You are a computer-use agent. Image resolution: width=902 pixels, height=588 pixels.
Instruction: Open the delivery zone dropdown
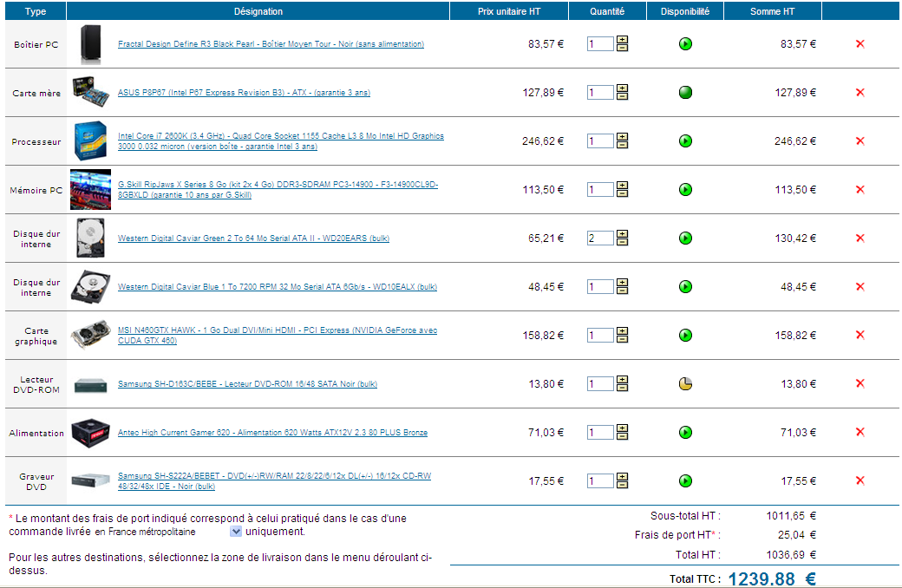pos(236,532)
